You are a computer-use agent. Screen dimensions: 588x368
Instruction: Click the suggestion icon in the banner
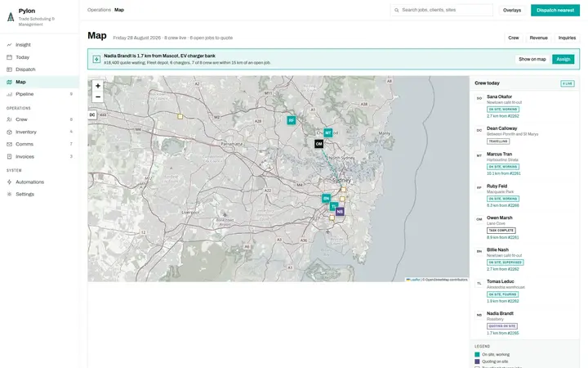pyautogui.click(x=96, y=60)
